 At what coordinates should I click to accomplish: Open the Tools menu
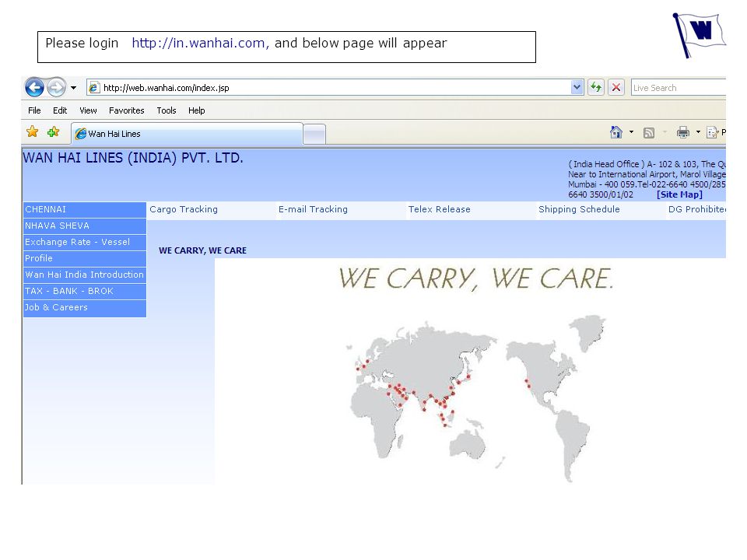[x=167, y=110]
